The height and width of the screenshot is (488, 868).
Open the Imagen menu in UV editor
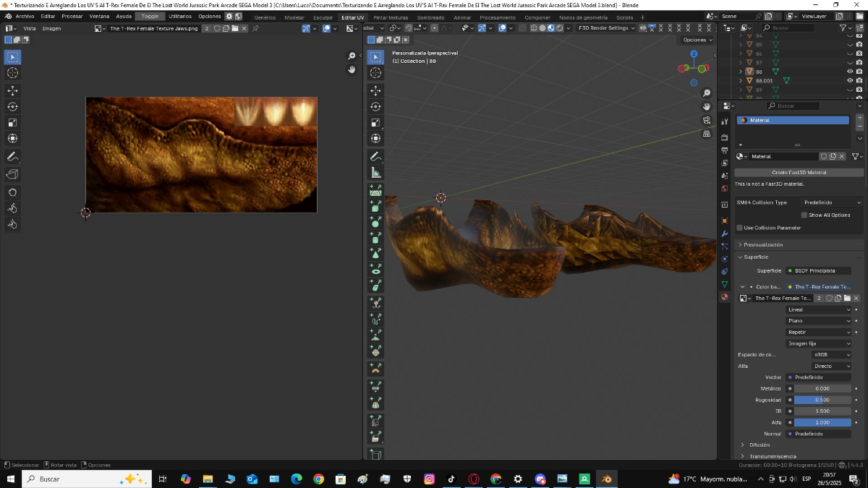(x=51, y=28)
